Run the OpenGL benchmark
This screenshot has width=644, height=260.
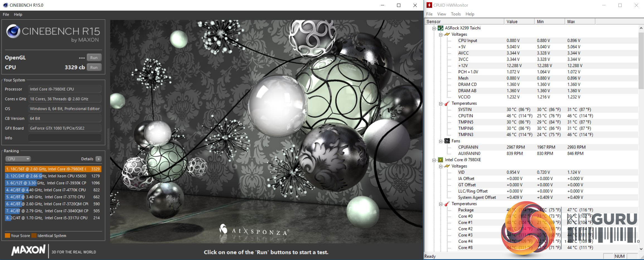coord(94,57)
